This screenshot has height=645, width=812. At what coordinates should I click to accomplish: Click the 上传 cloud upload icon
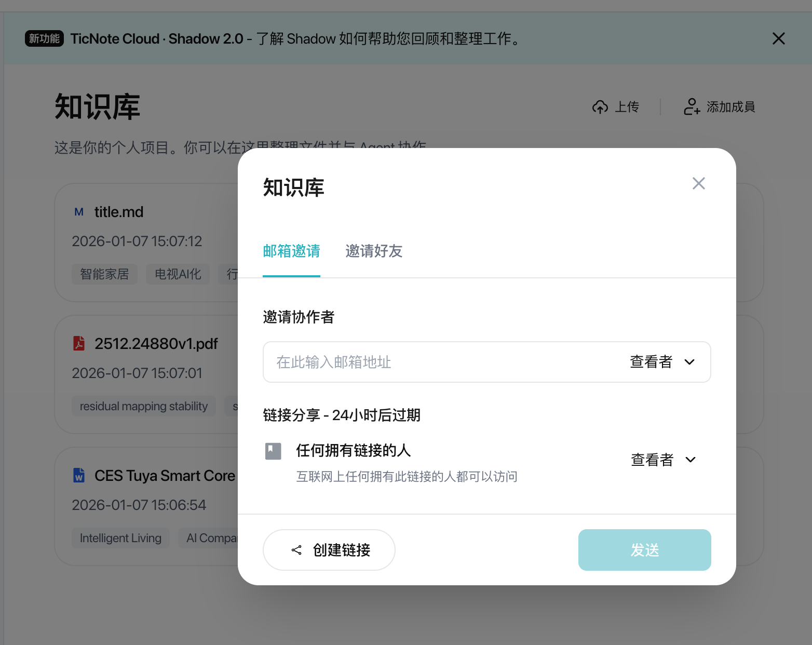(x=600, y=107)
